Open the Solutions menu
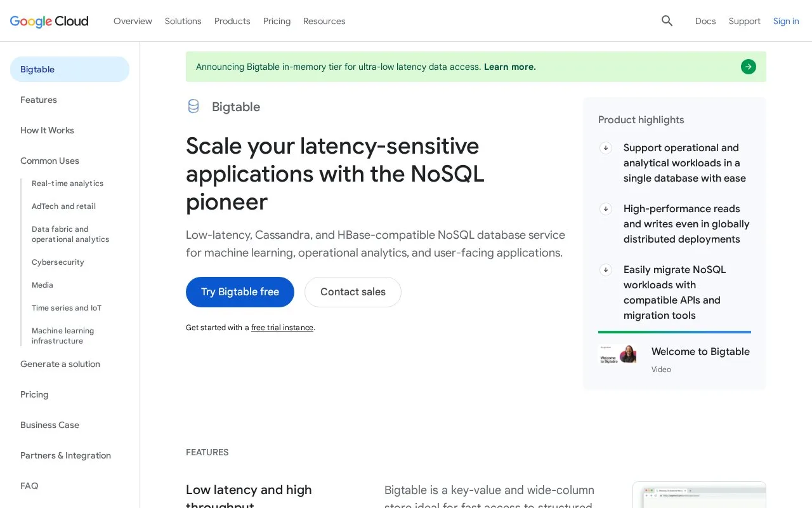 183,21
